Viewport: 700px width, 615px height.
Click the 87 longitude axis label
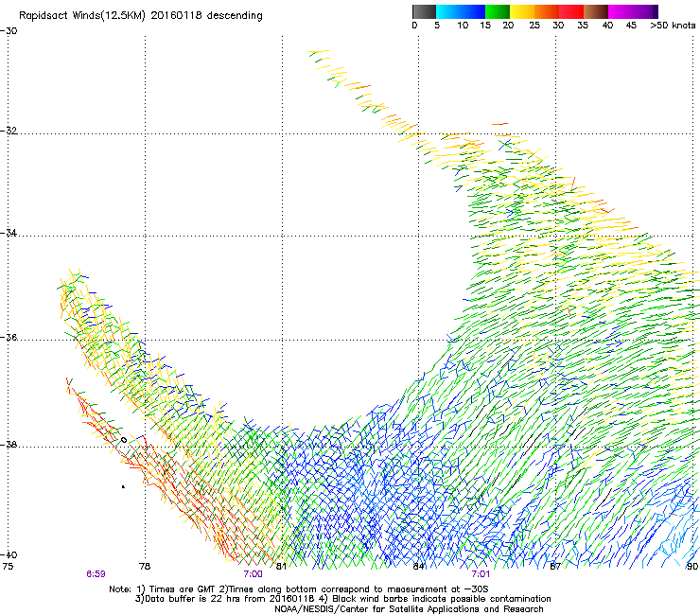point(555,567)
